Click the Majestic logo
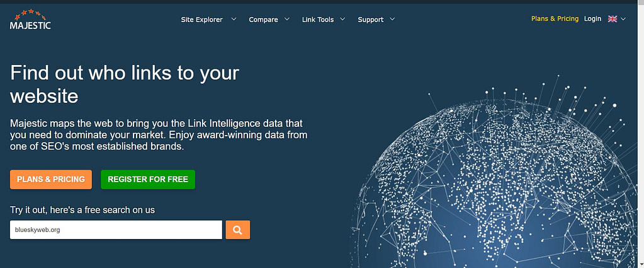 (x=30, y=20)
